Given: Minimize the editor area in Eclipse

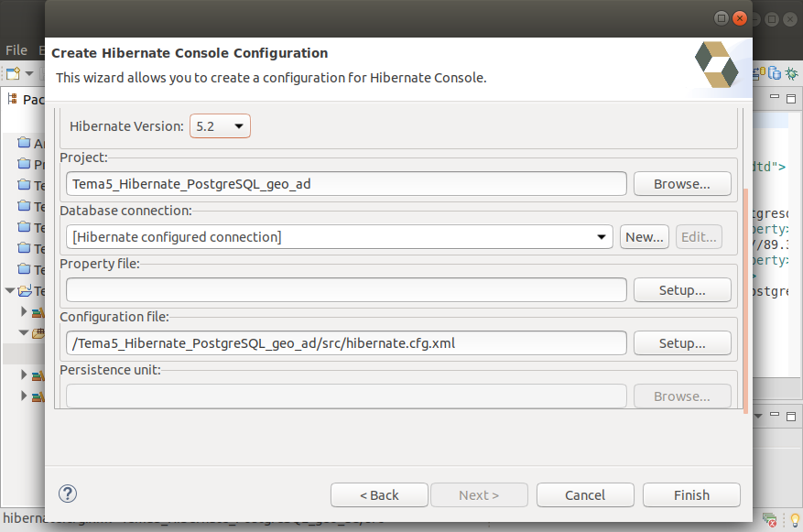Looking at the screenshot, I should point(775,97).
